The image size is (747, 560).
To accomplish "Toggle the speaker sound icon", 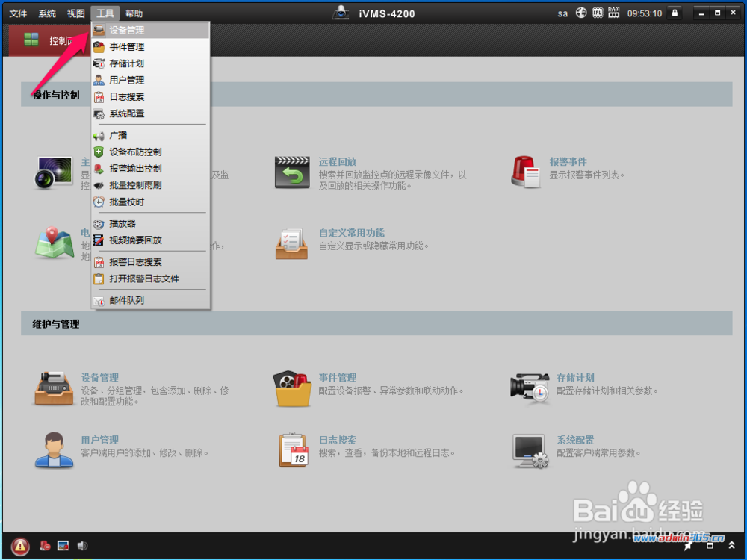I will click(x=82, y=546).
